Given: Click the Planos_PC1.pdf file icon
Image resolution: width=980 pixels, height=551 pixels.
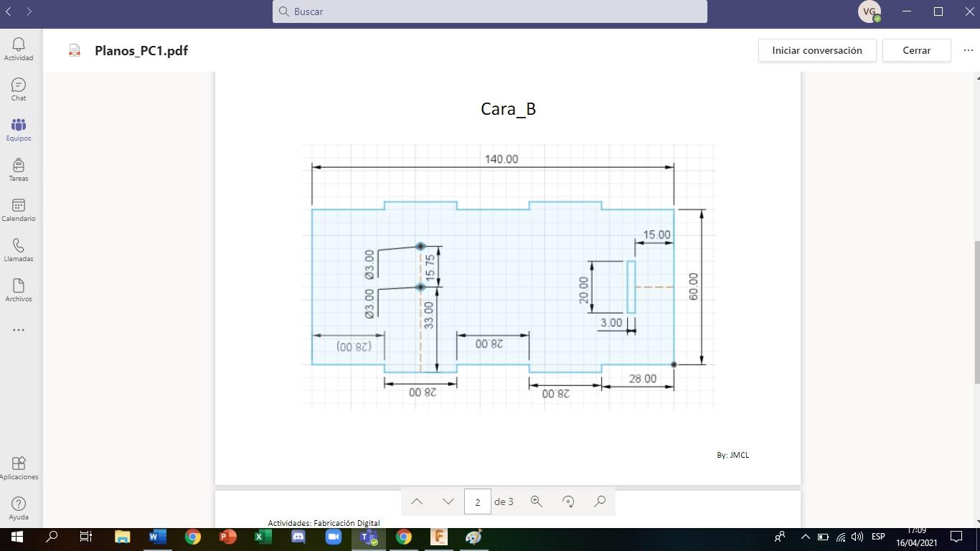Looking at the screenshot, I should pyautogui.click(x=75, y=50).
